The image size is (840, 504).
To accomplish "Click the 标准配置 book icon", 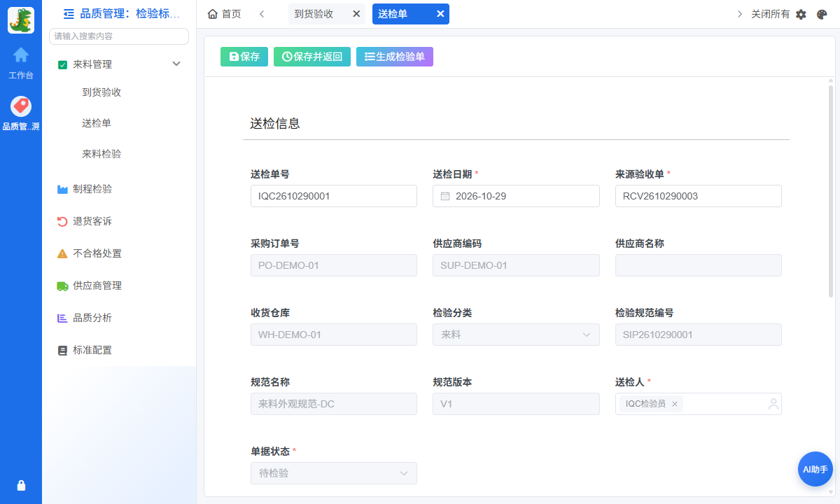I will [62, 350].
